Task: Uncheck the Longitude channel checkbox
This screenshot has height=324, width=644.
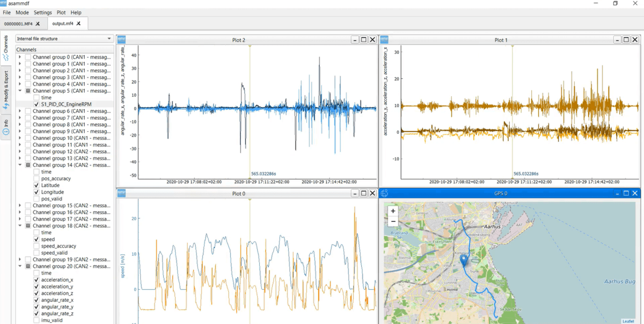Action: [36, 192]
